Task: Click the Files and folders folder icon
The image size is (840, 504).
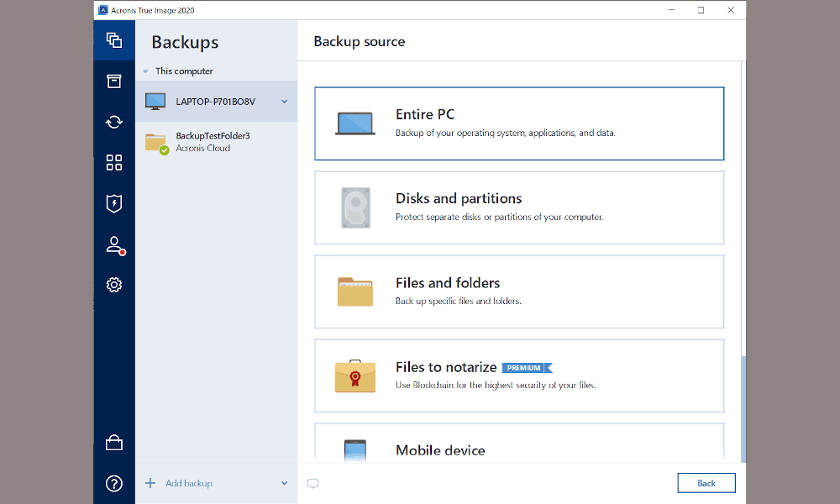Action: click(x=355, y=292)
